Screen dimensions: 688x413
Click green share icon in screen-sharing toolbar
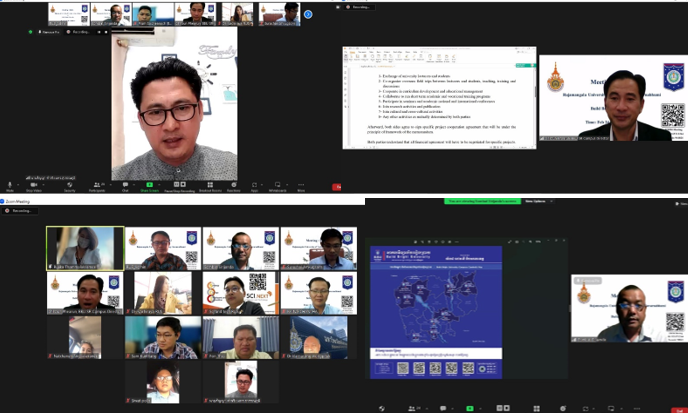pos(470,409)
